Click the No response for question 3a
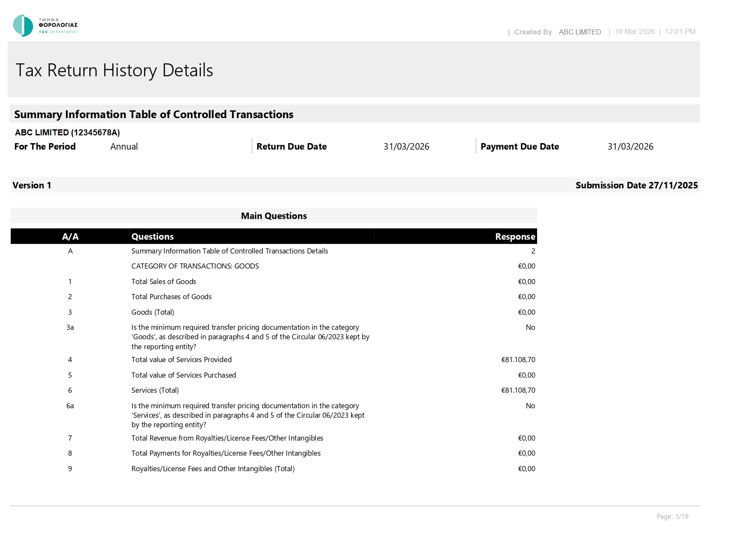The width and height of the screenshot is (756, 535). (530, 327)
